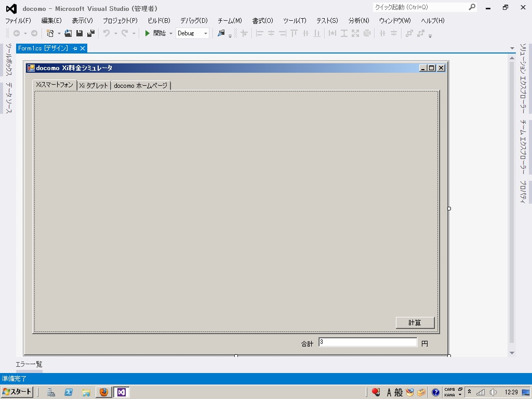Open PowerShell from the taskbar
The height and width of the screenshot is (399, 532).
click(x=69, y=392)
